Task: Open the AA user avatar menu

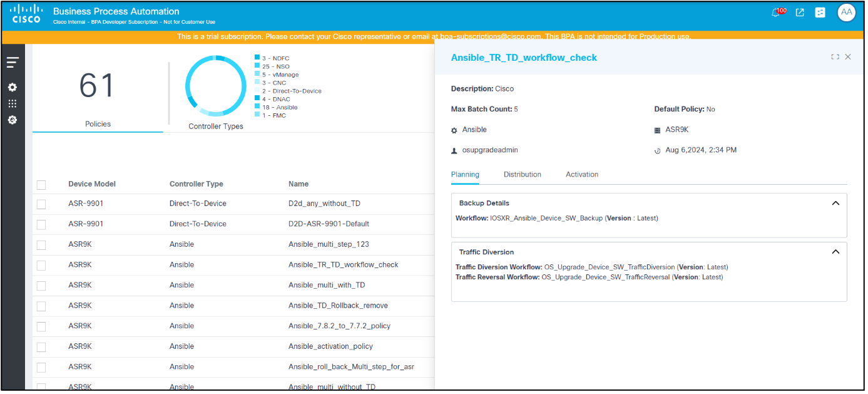Action: 846,13
